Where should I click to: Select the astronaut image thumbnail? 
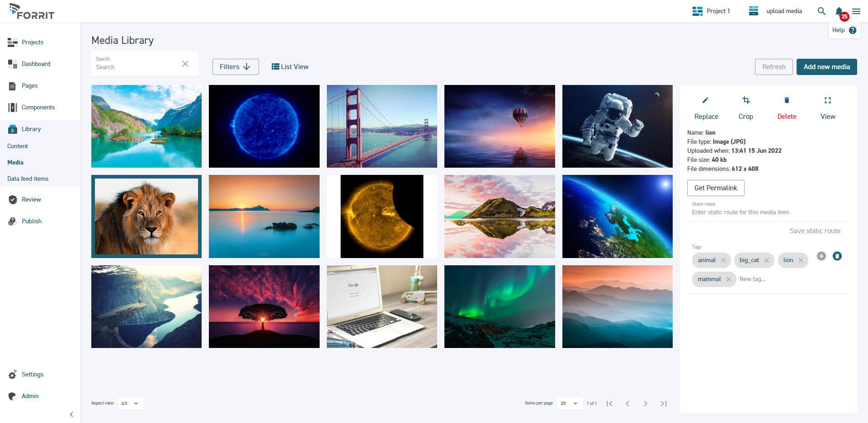617,127
